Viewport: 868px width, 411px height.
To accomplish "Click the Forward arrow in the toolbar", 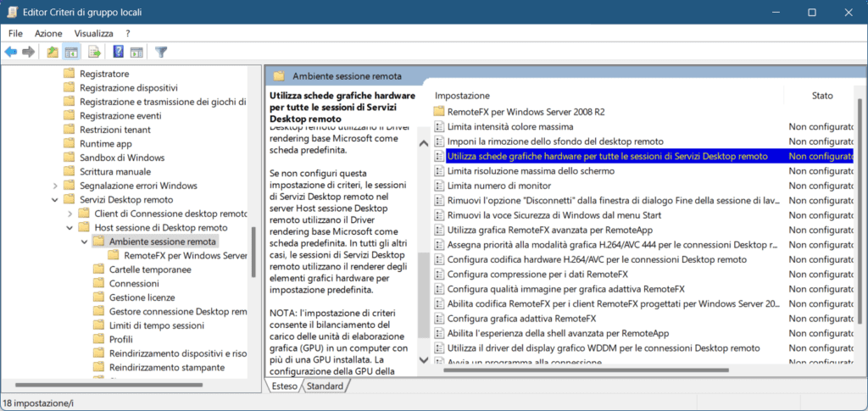I will [x=29, y=52].
